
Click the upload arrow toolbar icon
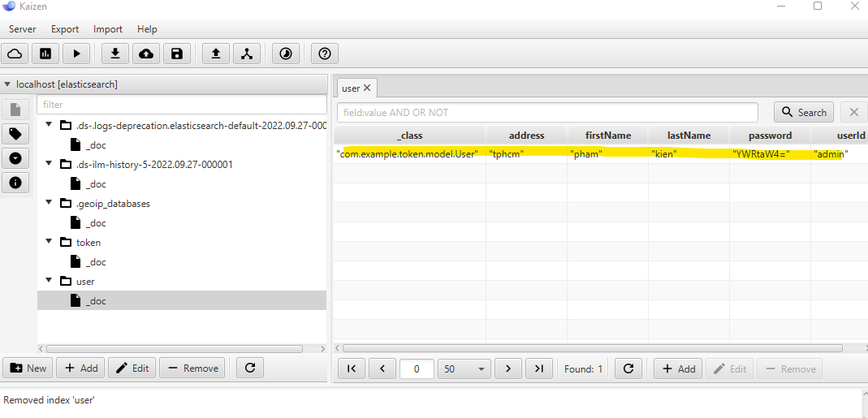pos(216,54)
